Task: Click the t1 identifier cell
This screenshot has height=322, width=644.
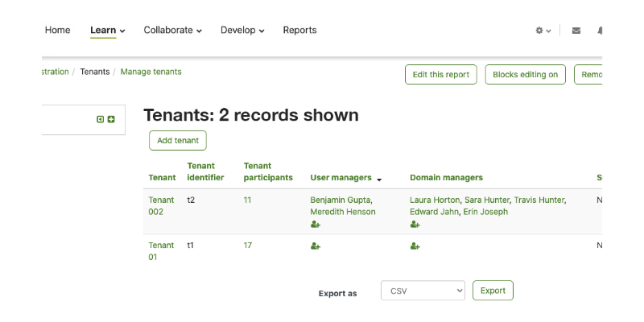Action: point(191,246)
